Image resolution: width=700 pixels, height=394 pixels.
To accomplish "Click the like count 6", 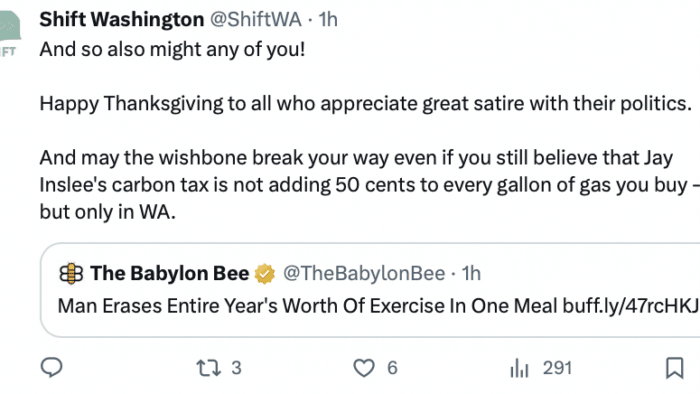I will pyautogui.click(x=392, y=368).
